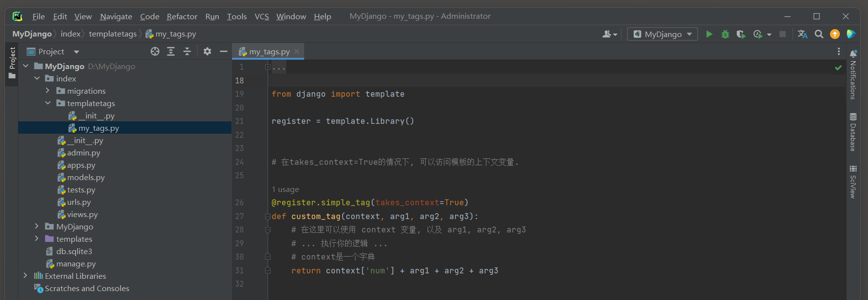Expand the inner MyDjango folder
Viewport: 868px width, 300px height.
tap(37, 226)
